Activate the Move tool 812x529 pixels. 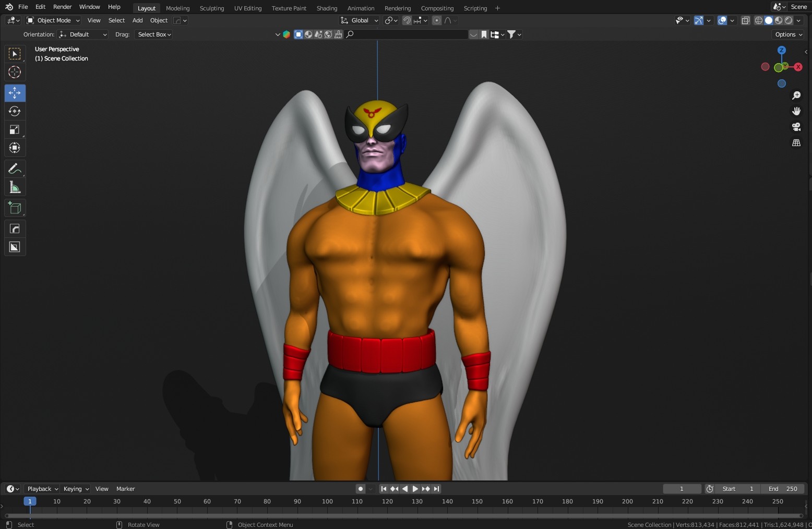coord(15,93)
